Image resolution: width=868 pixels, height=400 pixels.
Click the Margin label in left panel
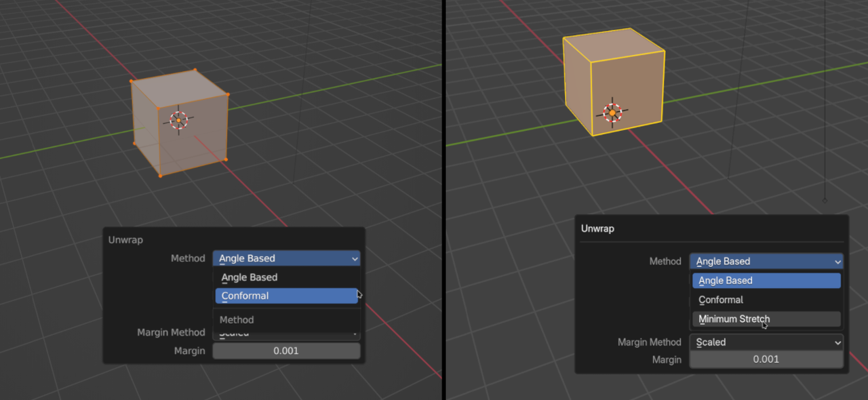[189, 351]
